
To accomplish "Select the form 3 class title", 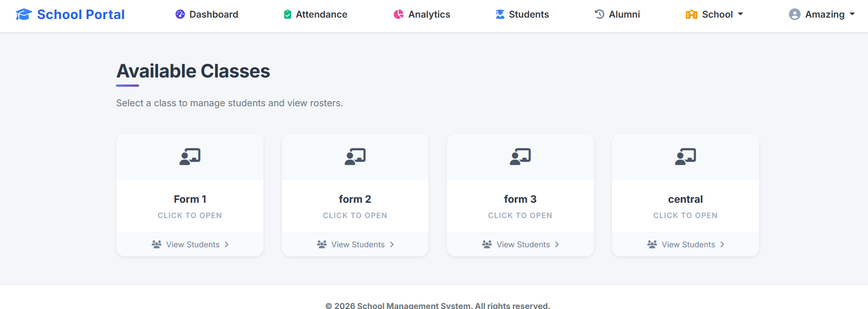I will [x=520, y=199].
